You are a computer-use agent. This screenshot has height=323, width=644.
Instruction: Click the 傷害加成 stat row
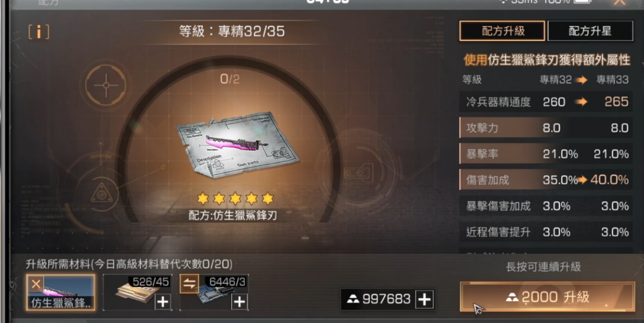[x=546, y=180]
